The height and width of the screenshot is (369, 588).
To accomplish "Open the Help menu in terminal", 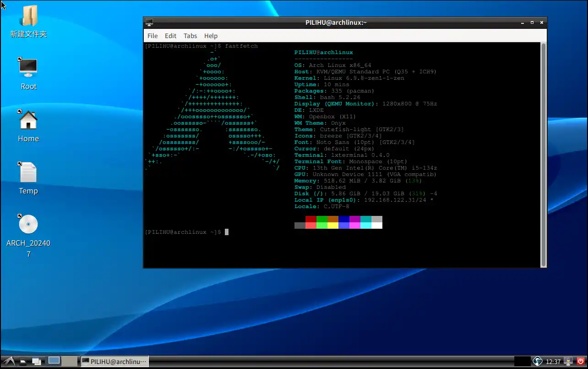I will click(211, 36).
